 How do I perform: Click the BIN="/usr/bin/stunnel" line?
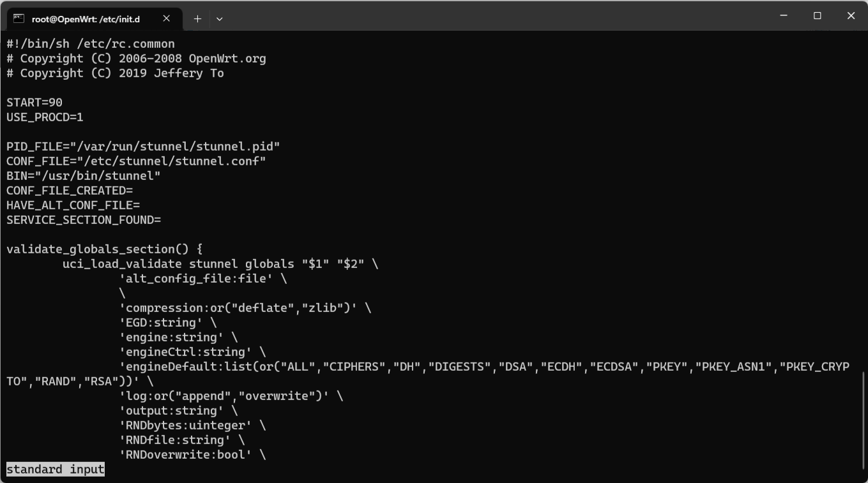[84, 176]
